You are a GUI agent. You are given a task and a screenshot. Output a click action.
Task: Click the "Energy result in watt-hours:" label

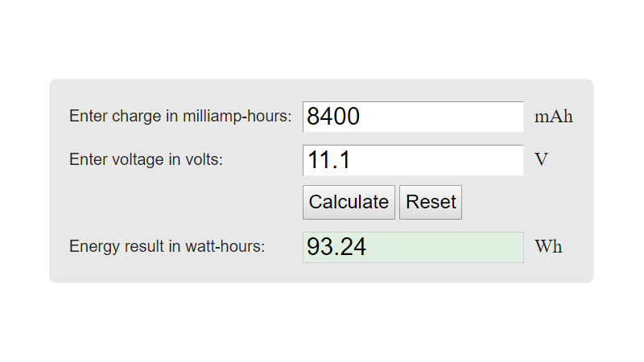tap(167, 246)
